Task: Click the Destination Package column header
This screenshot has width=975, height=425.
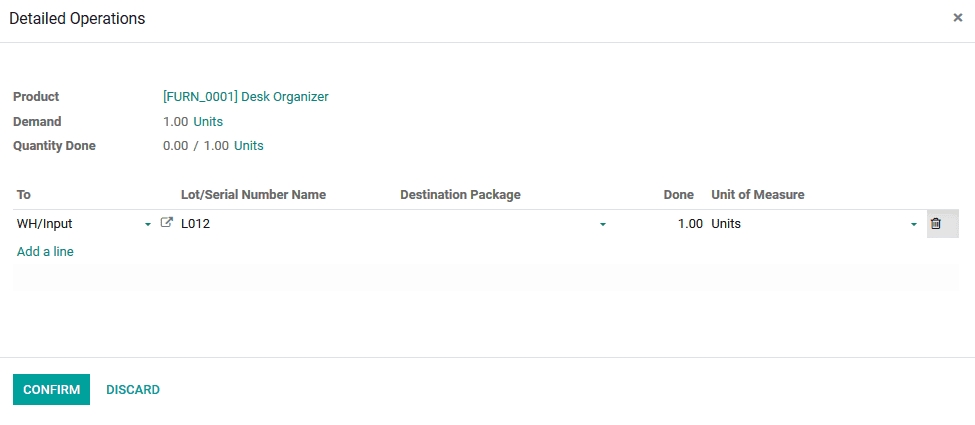Action: pos(460,195)
